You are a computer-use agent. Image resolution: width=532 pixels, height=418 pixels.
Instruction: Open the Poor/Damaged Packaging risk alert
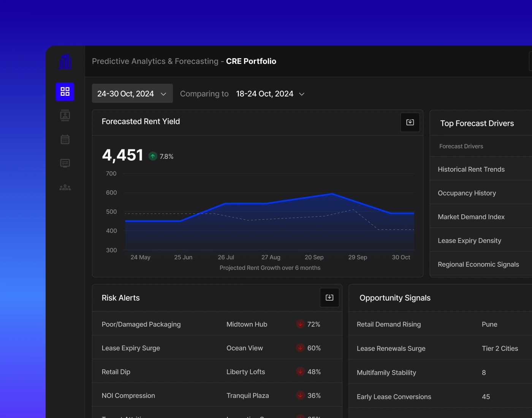pyautogui.click(x=217, y=324)
